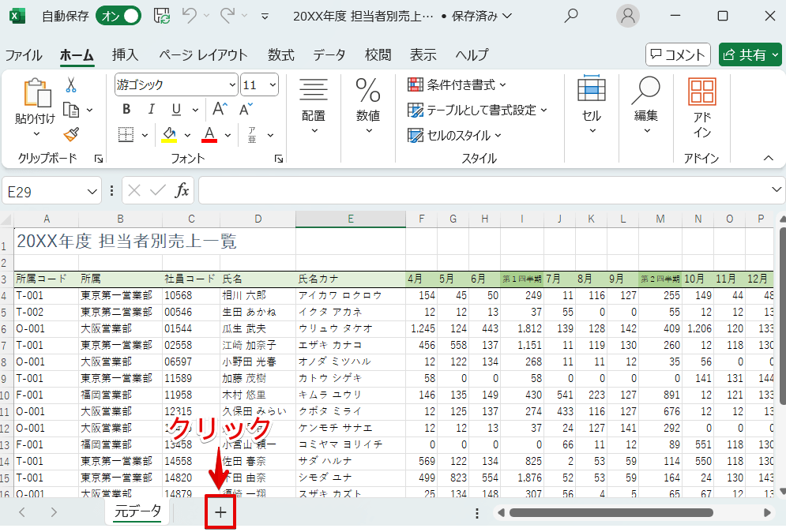Open the user account avatar
Image resolution: width=786 pixels, height=532 pixels.
pyautogui.click(x=627, y=16)
